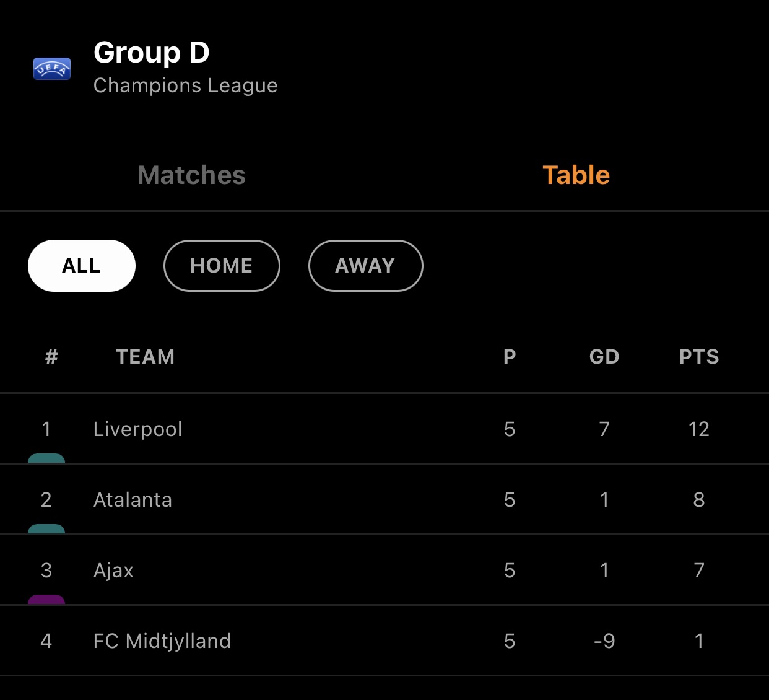769x700 pixels.
Task: Click the TEAM column header
Action: pos(146,357)
